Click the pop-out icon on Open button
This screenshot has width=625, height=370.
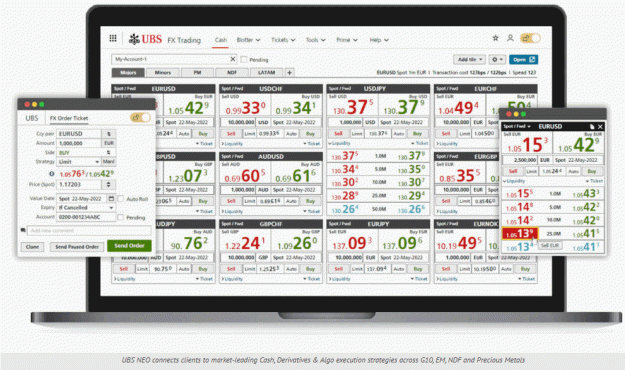532,59
